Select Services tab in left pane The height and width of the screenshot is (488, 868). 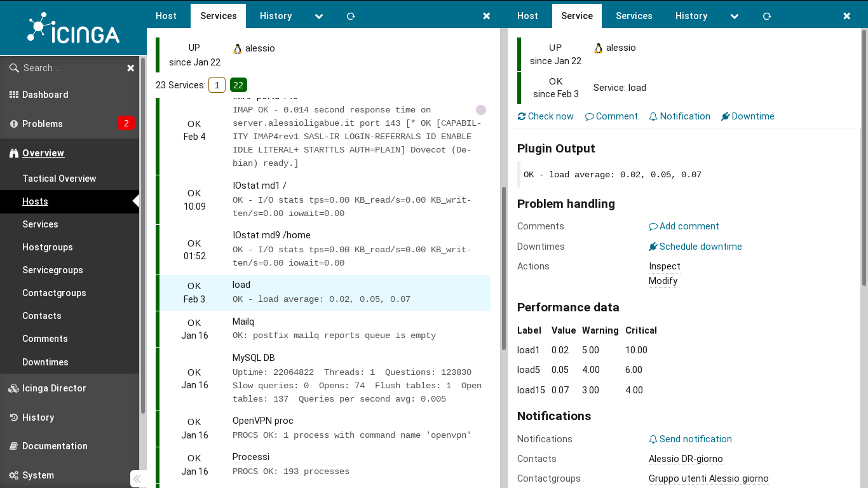click(x=219, y=16)
